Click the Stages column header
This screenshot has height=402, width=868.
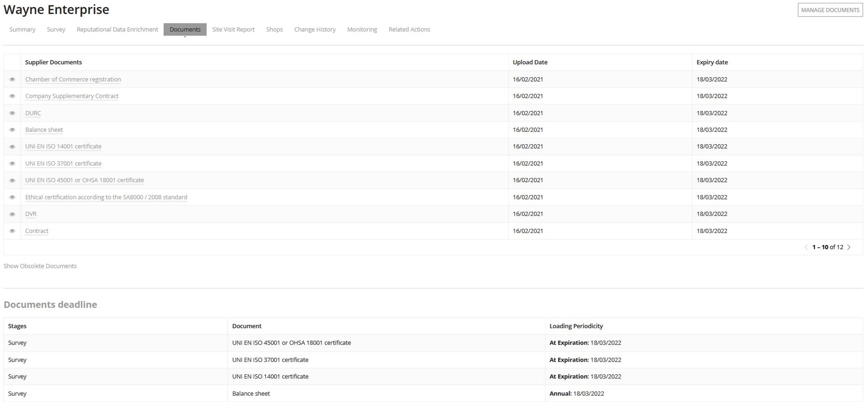tap(17, 326)
